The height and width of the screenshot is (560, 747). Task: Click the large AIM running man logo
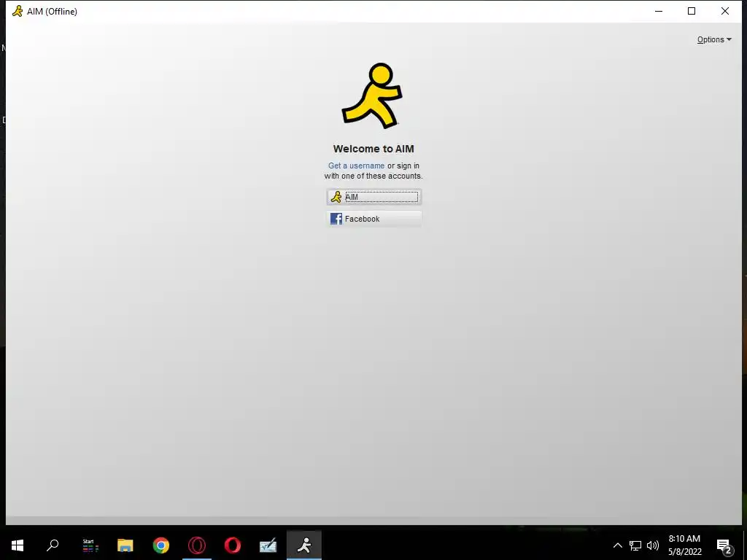373,96
